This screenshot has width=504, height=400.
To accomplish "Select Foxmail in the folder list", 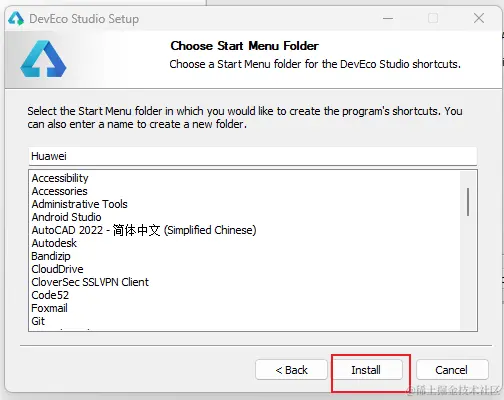I will point(49,308).
